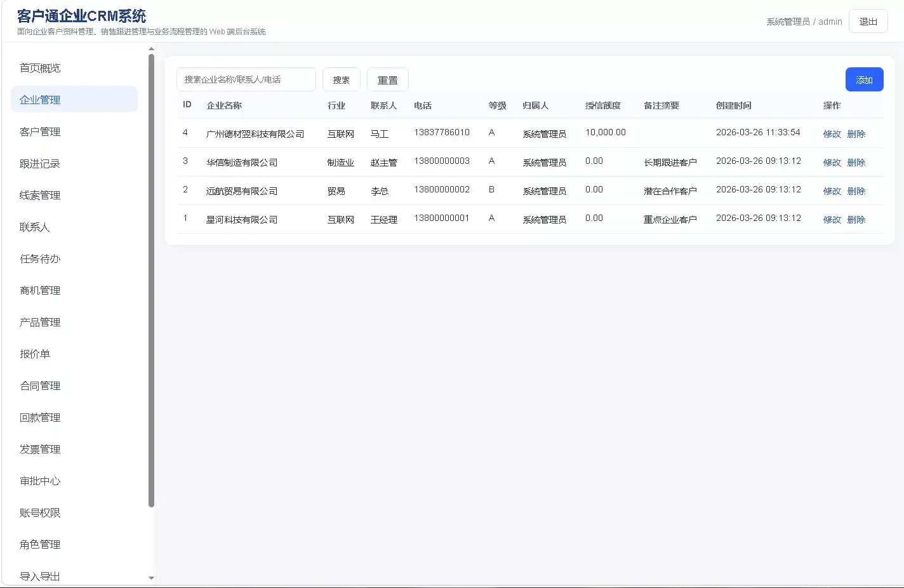Open 商机管理 opportunities page

coord(39,290)
